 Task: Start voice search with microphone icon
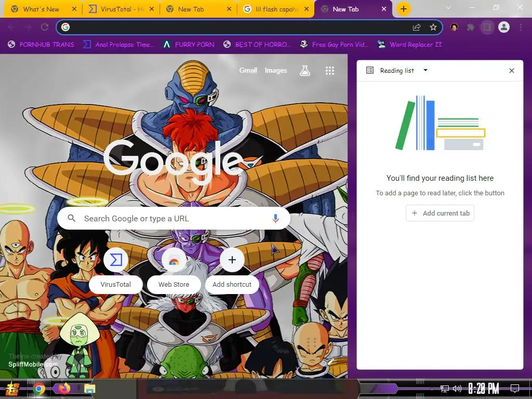coord(275,218)
